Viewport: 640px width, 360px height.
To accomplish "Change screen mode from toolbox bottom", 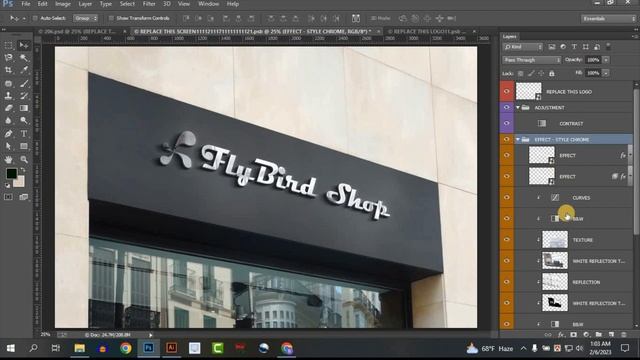I will [x=24, y=197].
